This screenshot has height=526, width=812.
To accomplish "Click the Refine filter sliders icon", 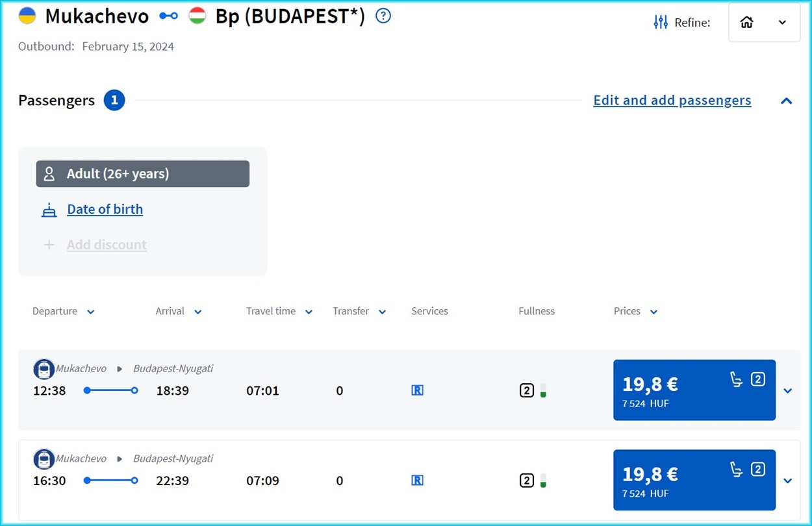I will (x=661, y=23).
